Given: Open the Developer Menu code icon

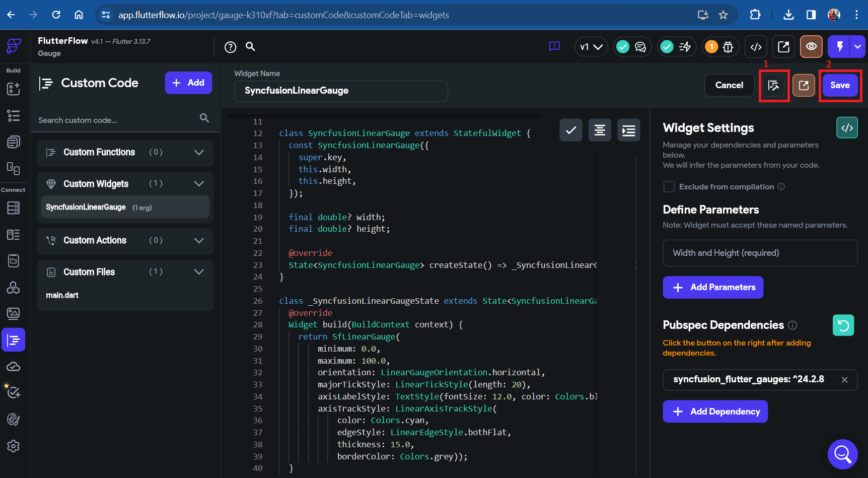Looking at the screenshot, I should 756,47.
